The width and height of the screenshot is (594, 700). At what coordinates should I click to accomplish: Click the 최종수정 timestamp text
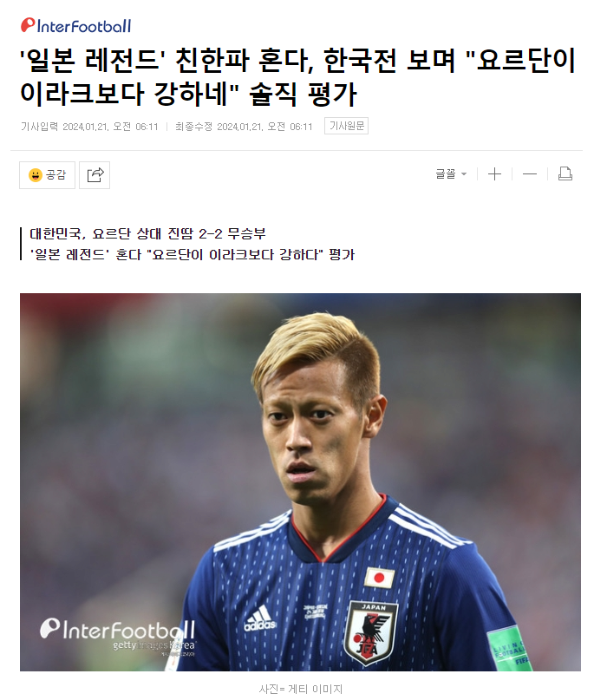click(244, 127)
